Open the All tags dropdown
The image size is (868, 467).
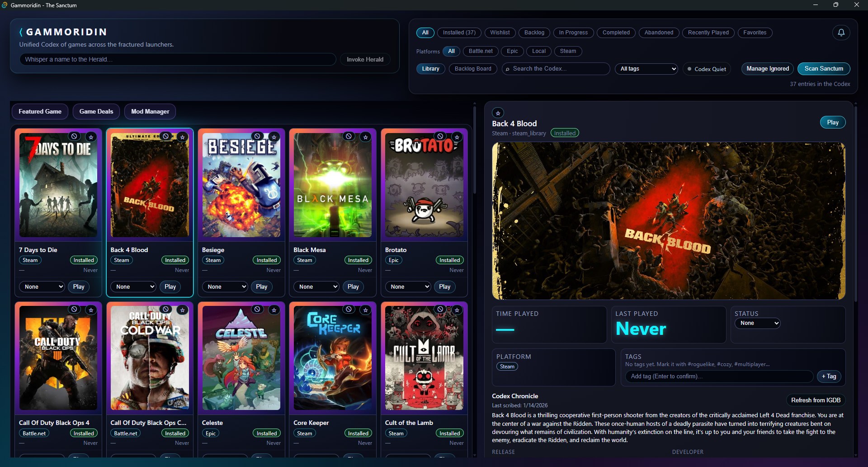[x=646, y=68]
